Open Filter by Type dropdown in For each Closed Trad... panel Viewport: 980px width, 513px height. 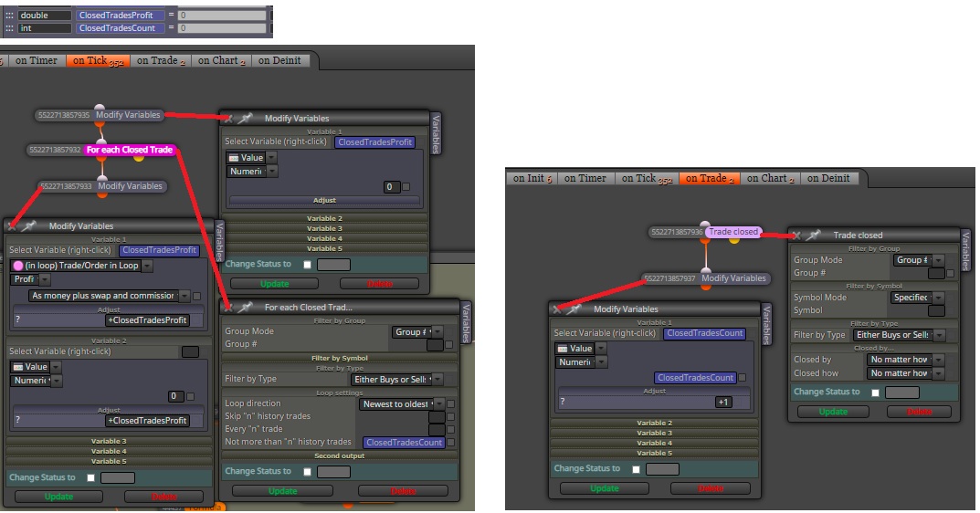tap(395, 380)
